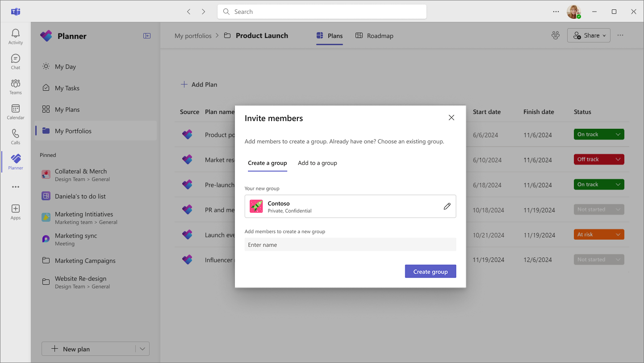
Task: Open the Roadmap tab
Action: [x=374, y=35]
